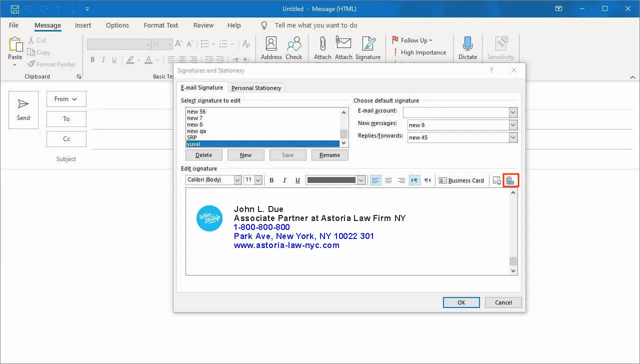
Task: Open the E-mail account dropdown
Action: pos(513,112)
